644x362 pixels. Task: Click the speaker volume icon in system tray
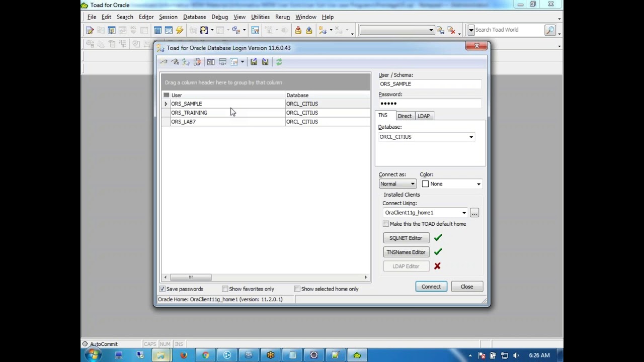pyautogui.click(x=516, y=355)
